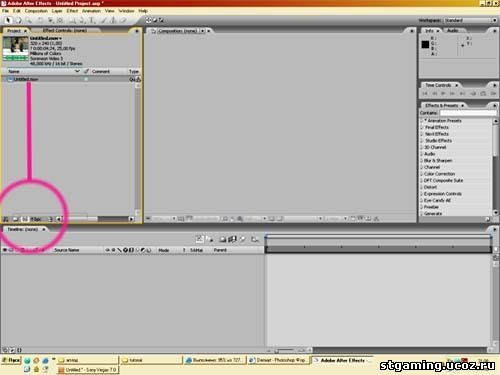Click the Contains search field in Effects & Presets
500x375 pixels.
tap(468, 113)
